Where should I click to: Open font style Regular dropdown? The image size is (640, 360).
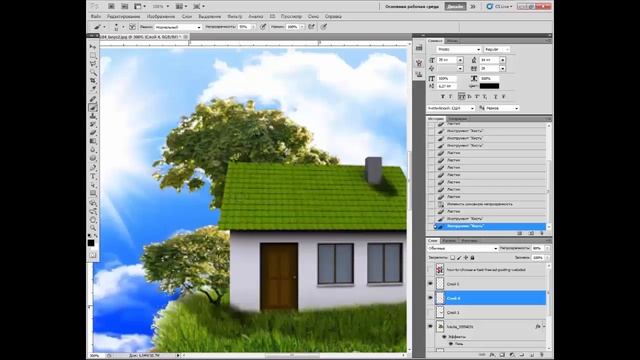[497, 49]
